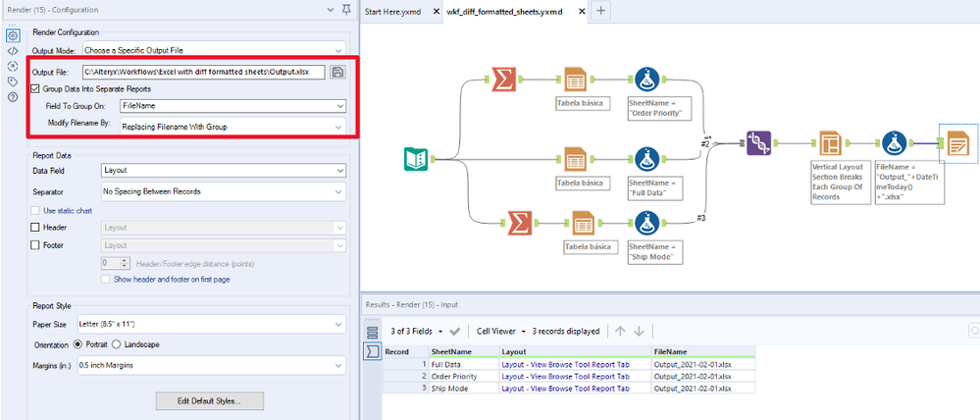
Task: Select the Ship Mode formula tool
Action: click(646, 223)
